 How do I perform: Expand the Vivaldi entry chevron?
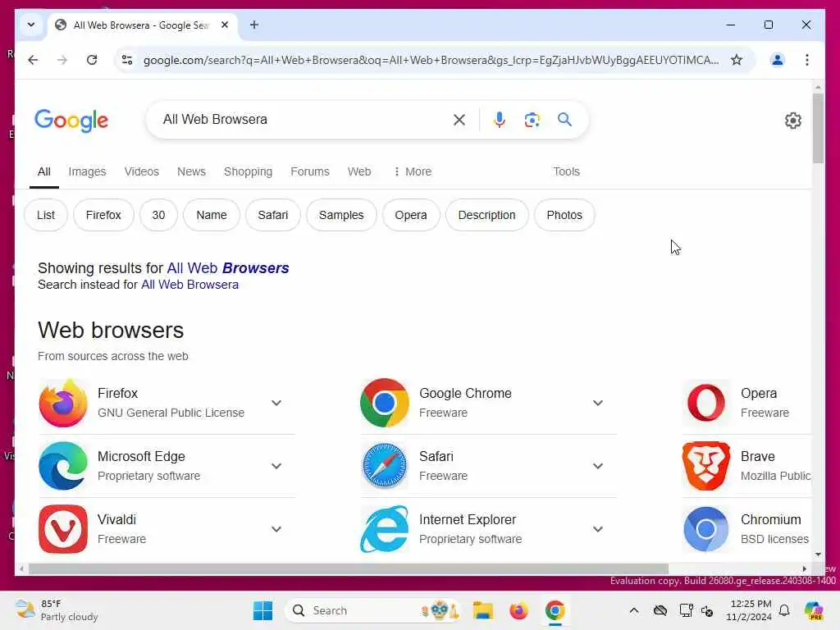(276, 529)
